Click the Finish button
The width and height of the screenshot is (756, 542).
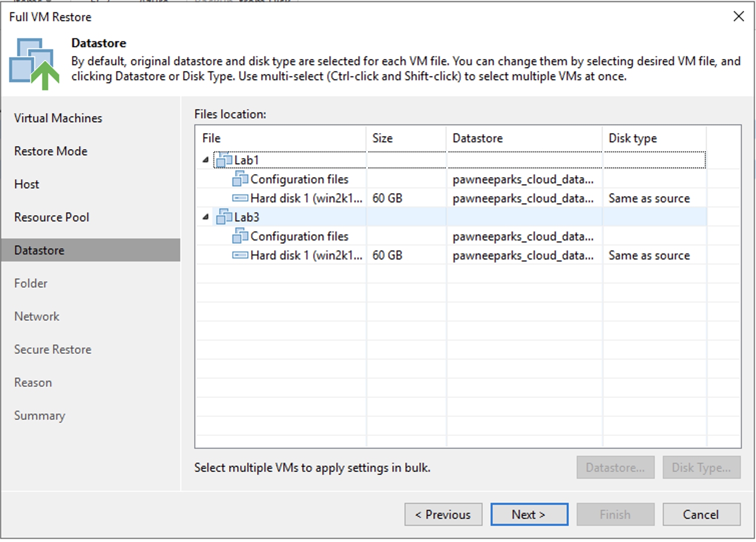click(x=615, y=514)
